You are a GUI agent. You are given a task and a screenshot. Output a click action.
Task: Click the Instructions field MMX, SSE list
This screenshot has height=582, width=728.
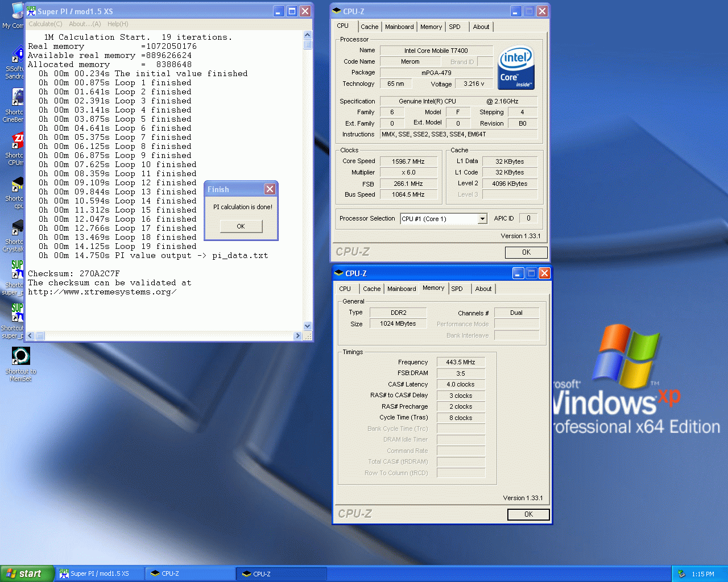(x=458, y=134)
